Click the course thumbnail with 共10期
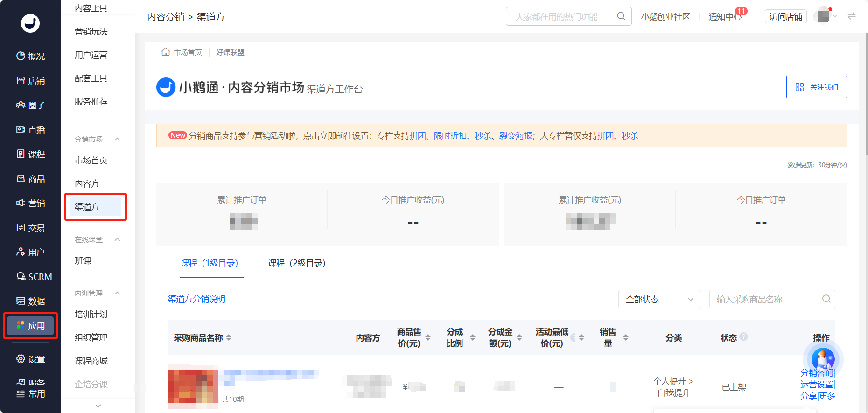 click(x=193, y=386)
